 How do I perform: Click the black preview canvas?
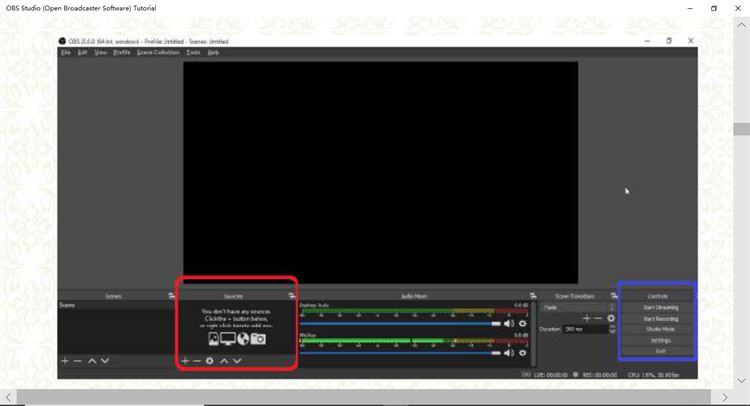coord(380,172)
